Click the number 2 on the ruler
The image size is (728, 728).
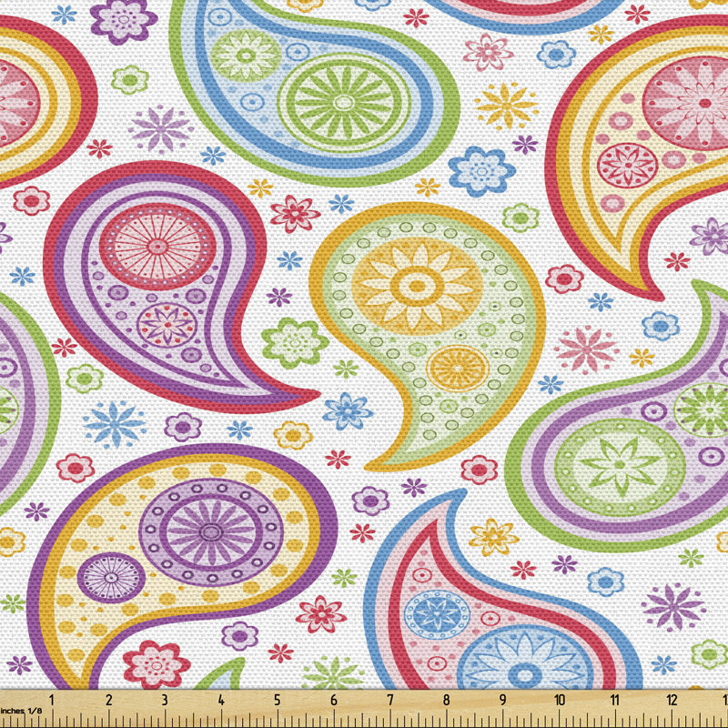[x=108, y=700]
